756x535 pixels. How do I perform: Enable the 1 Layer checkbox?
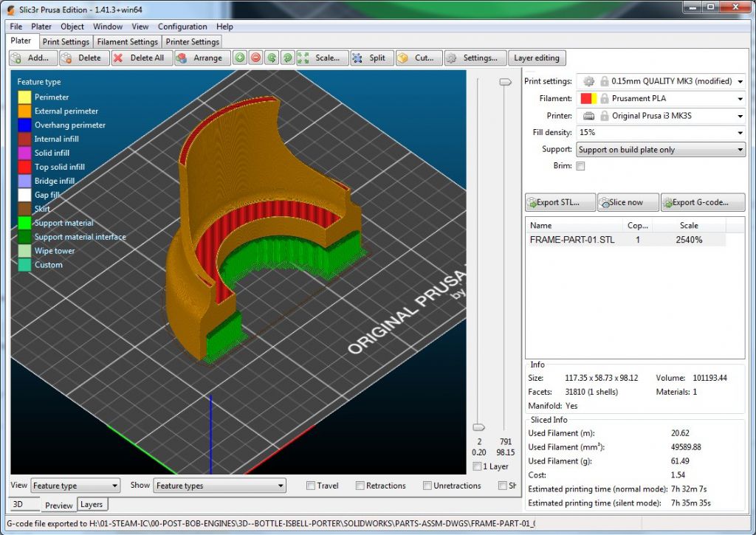pyautogui.click(x=478, y=466)
